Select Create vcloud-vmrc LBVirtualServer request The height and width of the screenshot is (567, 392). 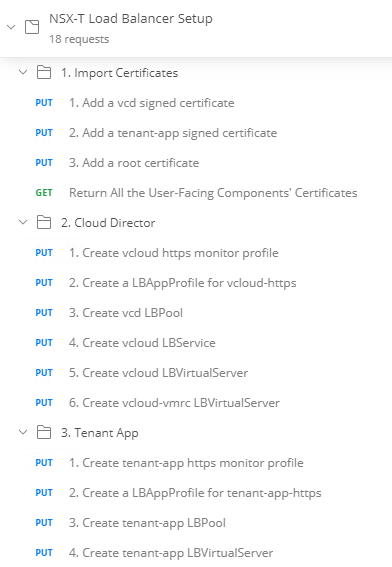pos(174,403)
